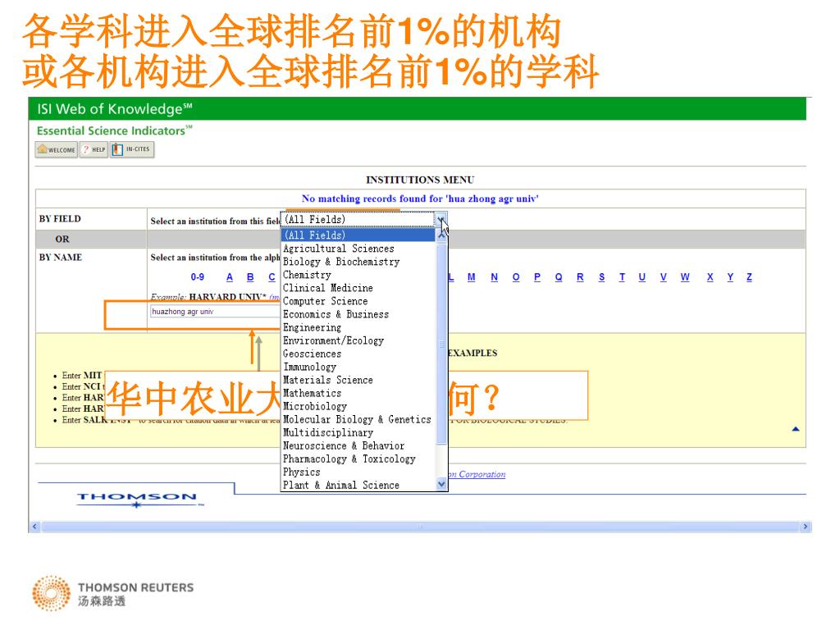Screen dimensions: 840x630
Task: Browse institutions starting with Z
Action: click(x=750, y=277)
